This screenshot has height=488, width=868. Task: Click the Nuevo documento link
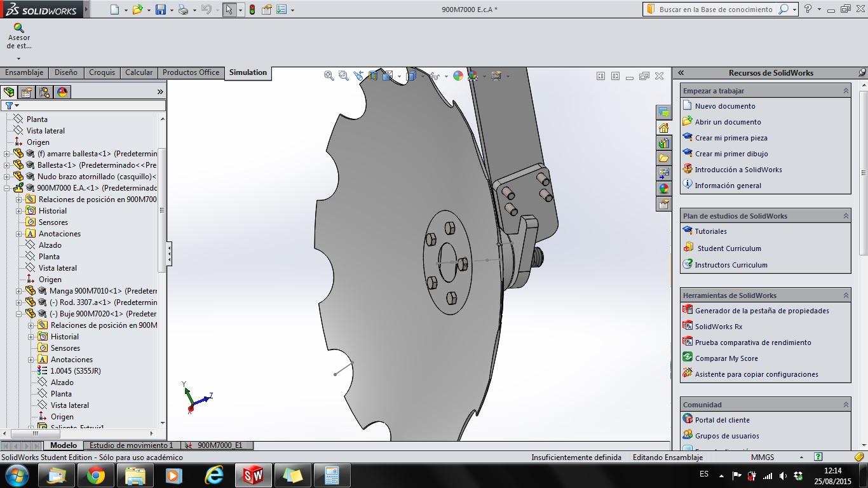(x=725, y=106)
